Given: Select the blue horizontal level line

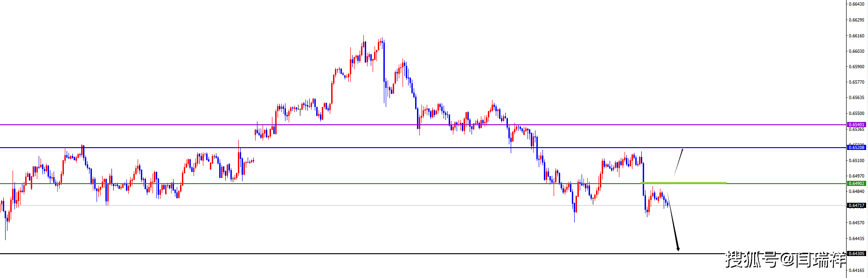Looking at the screenshot, I should [326, 148].
